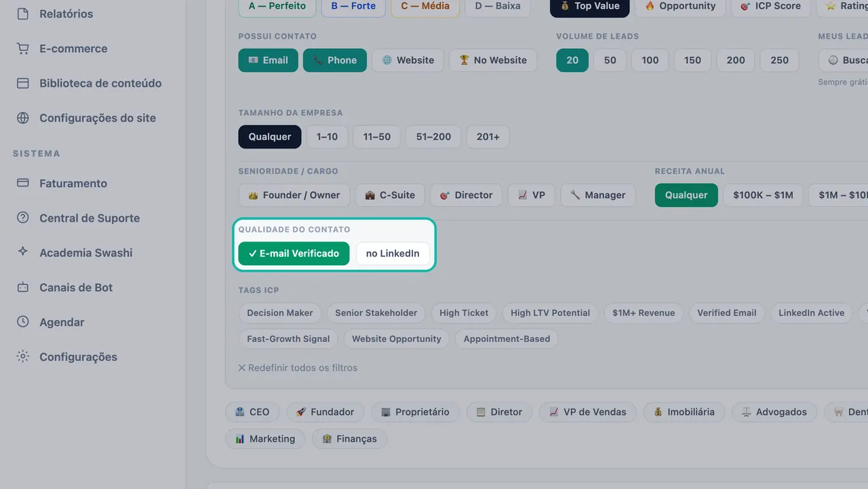Select lead volume 200
Viewport: 868px width, 489px height.
click(x=736, y=60)
